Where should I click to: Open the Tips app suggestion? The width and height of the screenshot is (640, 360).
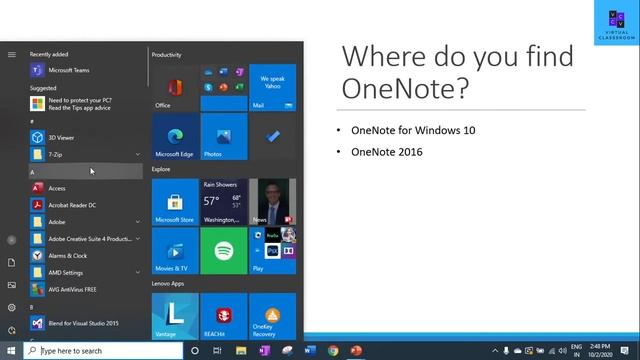[x=86, y=104]
